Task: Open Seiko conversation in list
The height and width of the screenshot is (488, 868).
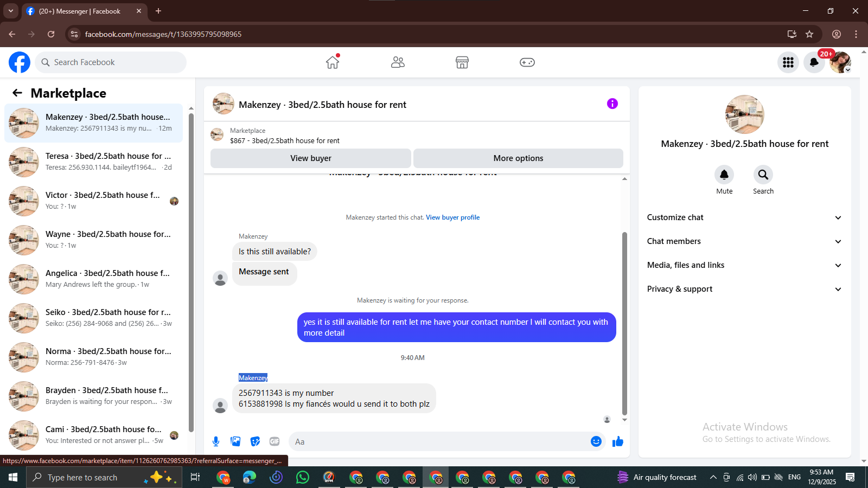Action: (93, 318)
